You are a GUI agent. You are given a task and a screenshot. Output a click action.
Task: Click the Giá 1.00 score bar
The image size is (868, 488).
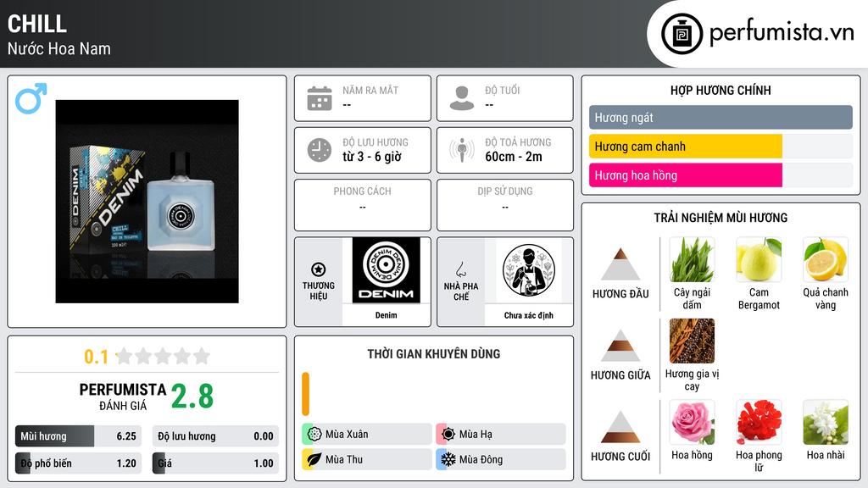(215, 463)
